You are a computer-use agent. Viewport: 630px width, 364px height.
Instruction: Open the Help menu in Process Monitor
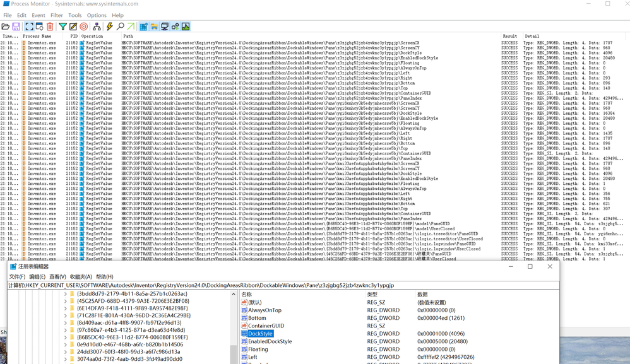point(117,15)
